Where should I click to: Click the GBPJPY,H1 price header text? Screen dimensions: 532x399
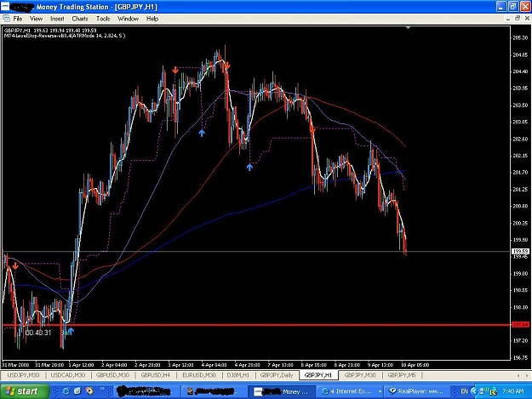click(x=50, y=30)
